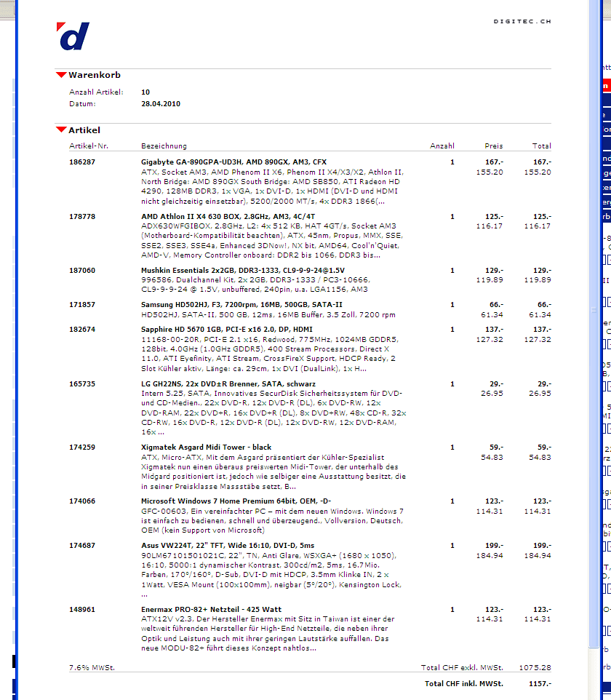Viewport: 611px width, 700px height.
Task: Click the '7.6% MWSt.' label
Action: coord(92,668)
